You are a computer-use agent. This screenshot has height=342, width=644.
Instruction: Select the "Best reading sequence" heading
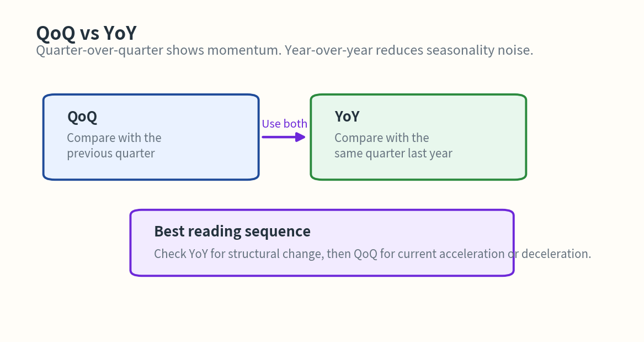point(232,231)
